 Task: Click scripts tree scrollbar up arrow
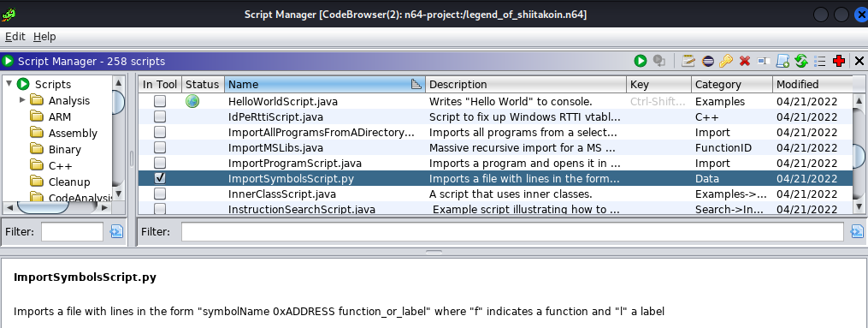coord(119,82)
